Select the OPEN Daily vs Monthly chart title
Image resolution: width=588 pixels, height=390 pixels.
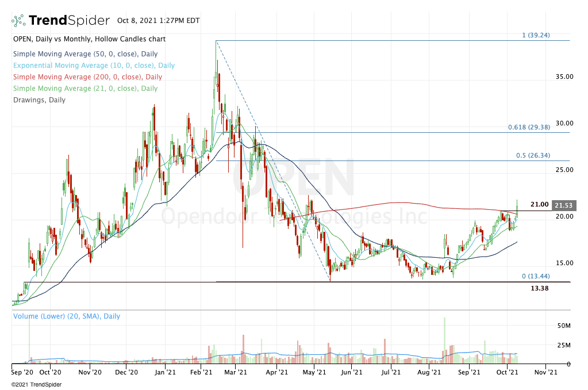(x=89, y=39)
